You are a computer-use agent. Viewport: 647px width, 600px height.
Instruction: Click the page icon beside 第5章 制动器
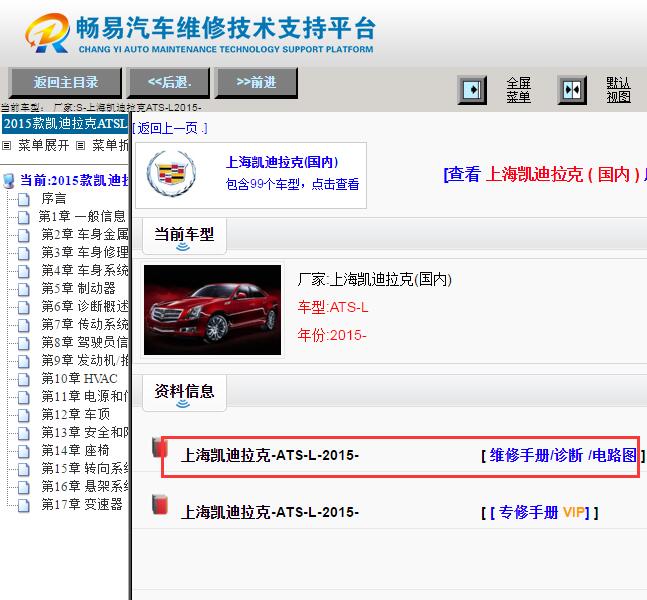click(x=24, y=289)
